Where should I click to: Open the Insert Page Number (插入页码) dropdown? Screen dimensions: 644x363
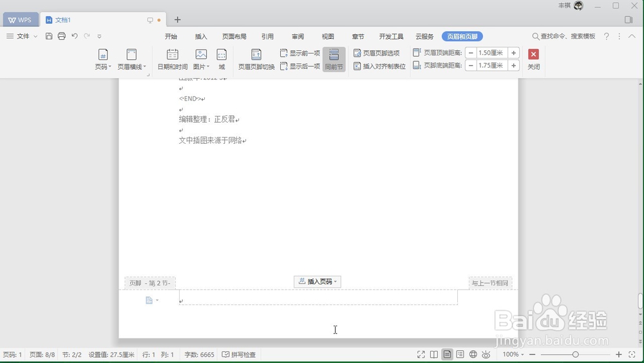(x=317, y=282)
